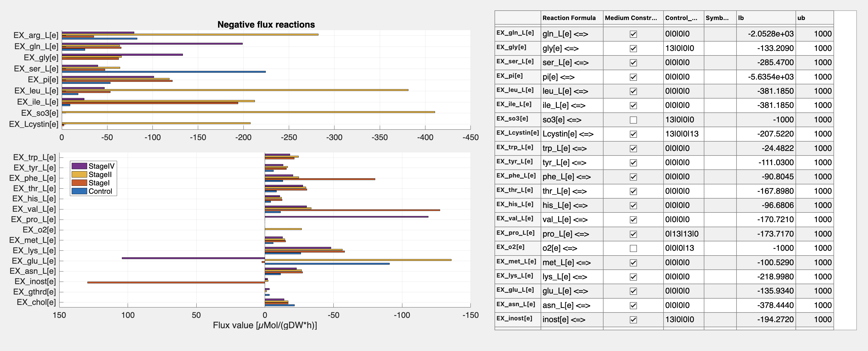Image resolution: width=868 pixels, height=351 pixels.
Task: Uncheck the EX_pro_L[e] row checkbox
Action: pos(633,234)
